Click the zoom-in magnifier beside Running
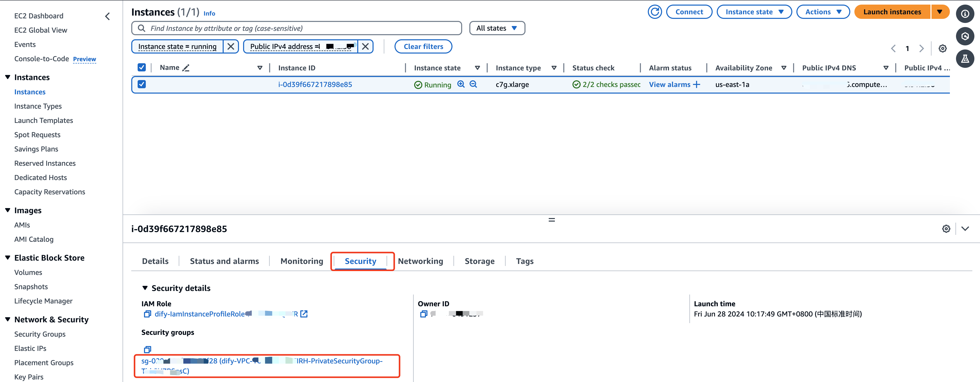Viewport: 980px width, 382px height. tap(461, 84)
